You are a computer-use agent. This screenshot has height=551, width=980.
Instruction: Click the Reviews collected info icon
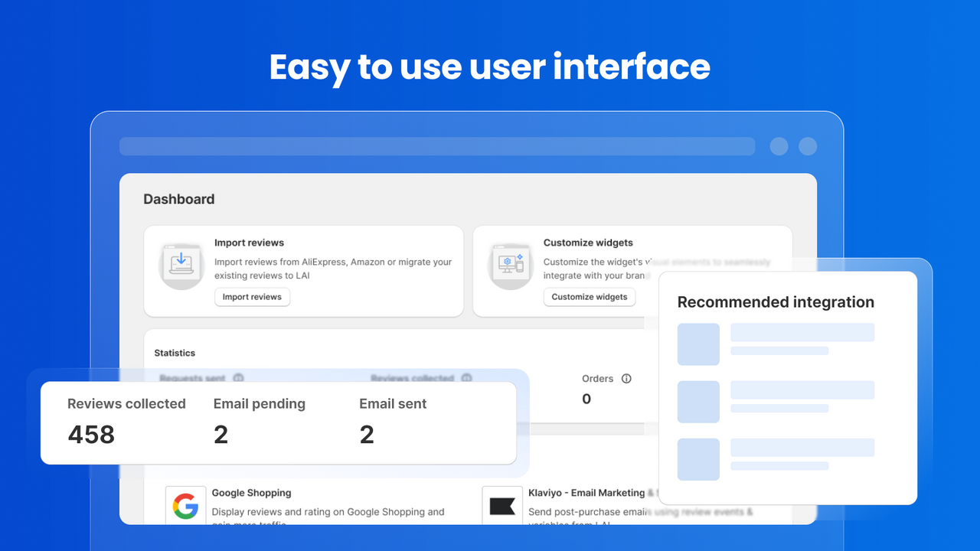pyautogui.click(x=466, y=378)
